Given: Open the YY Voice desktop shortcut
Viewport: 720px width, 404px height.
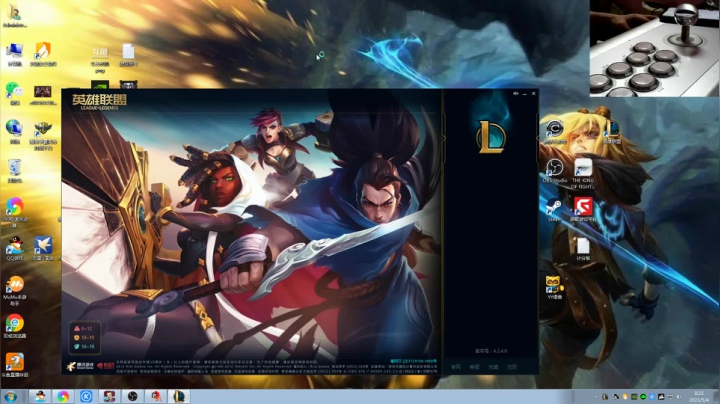Looking at the screenshot, I should 555,288.
